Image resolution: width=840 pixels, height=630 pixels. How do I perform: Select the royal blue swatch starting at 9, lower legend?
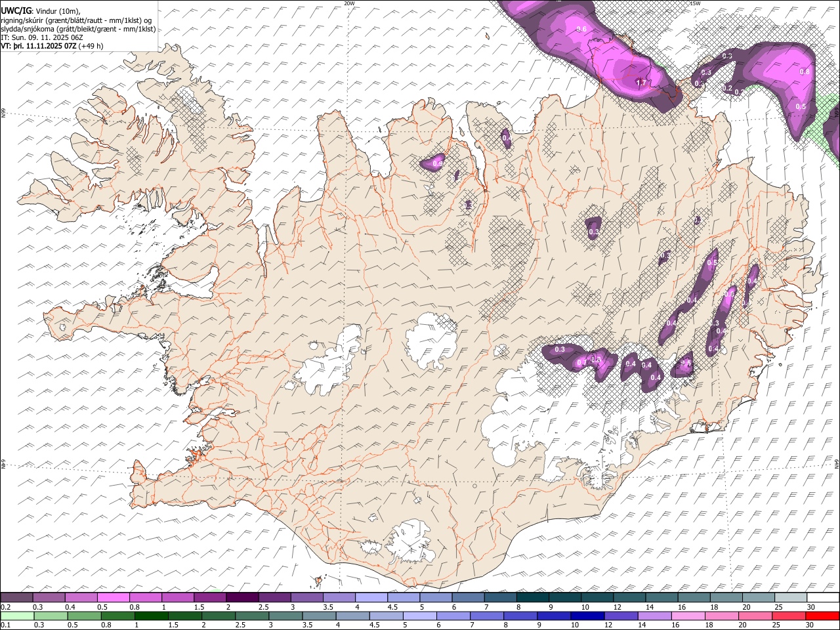pos(554,616)
